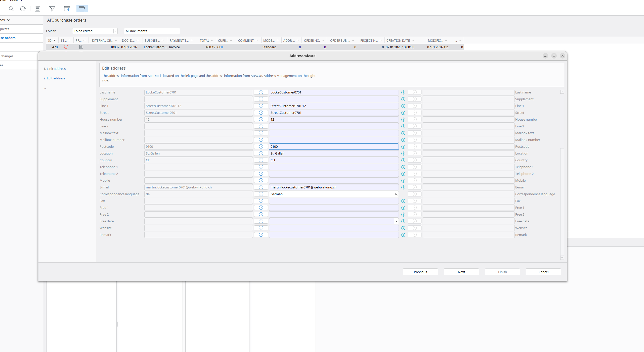Open the document icon in row 478
This screenshot has width=644, height=352.
(81, 47)
